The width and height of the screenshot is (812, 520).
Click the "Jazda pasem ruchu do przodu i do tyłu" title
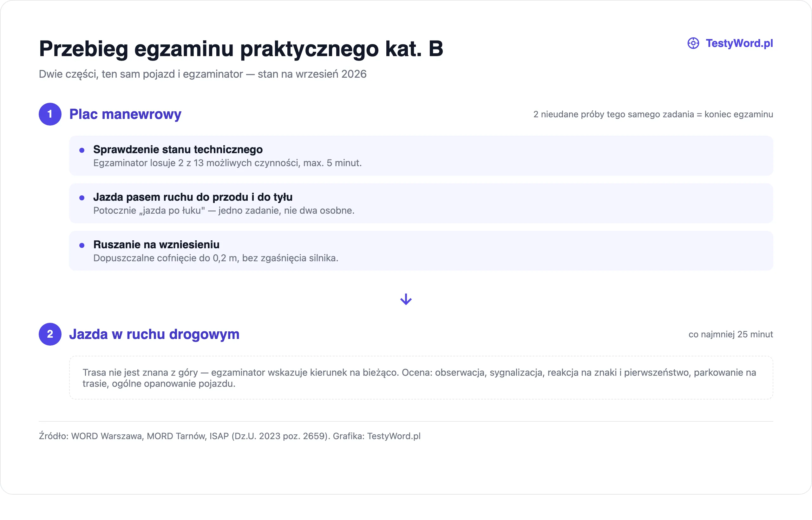193,197
